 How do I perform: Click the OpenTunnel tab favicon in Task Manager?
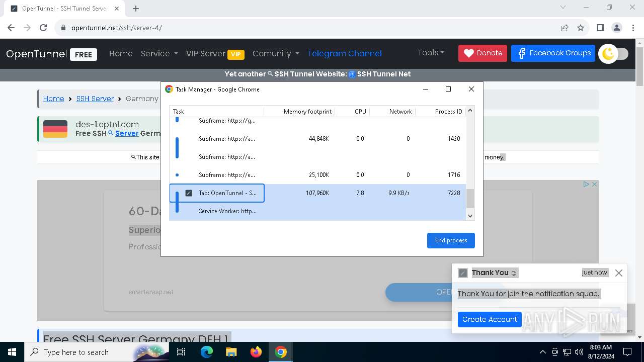click(189, 193)
